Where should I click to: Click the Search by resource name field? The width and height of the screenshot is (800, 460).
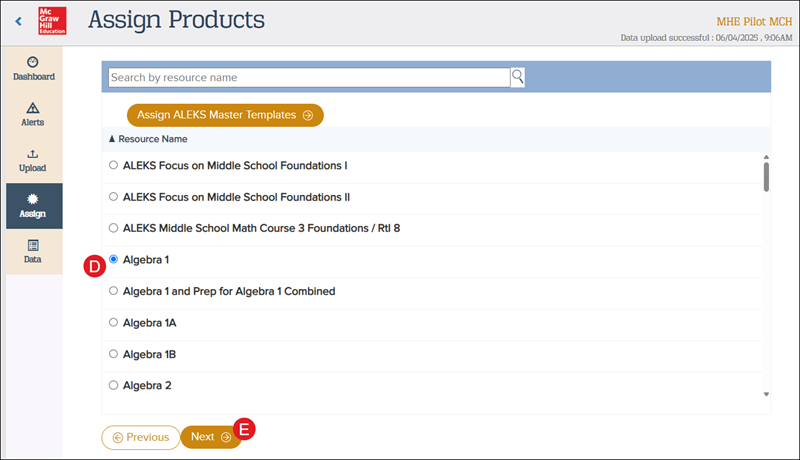click(308, 77)
